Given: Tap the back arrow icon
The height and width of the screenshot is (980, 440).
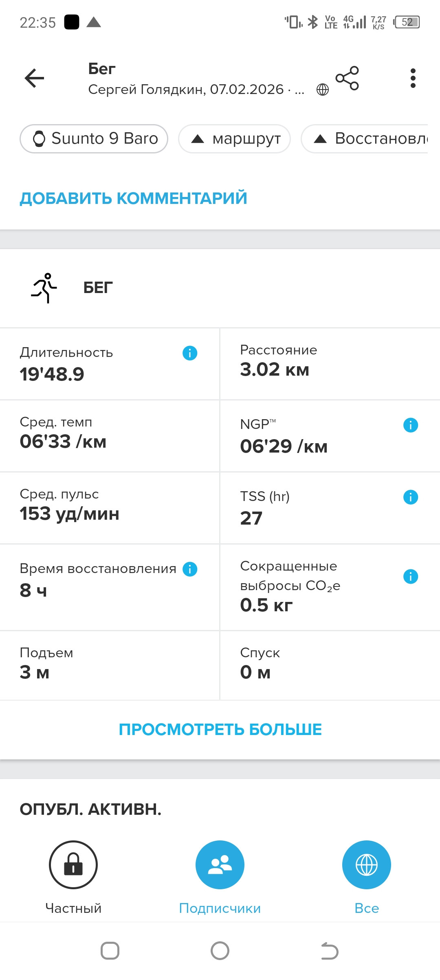Looking at the screenshot, I should [x=34, y=78].
